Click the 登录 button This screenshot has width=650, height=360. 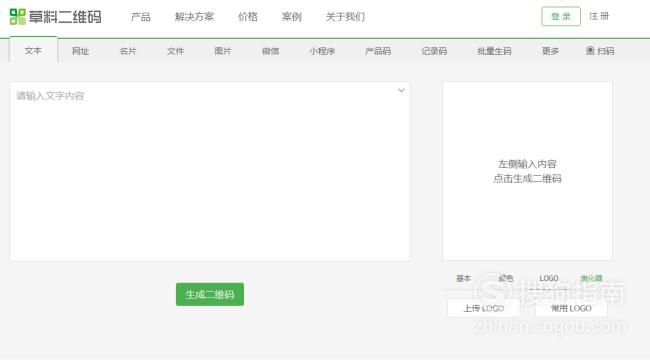click(x=561, y=17)
